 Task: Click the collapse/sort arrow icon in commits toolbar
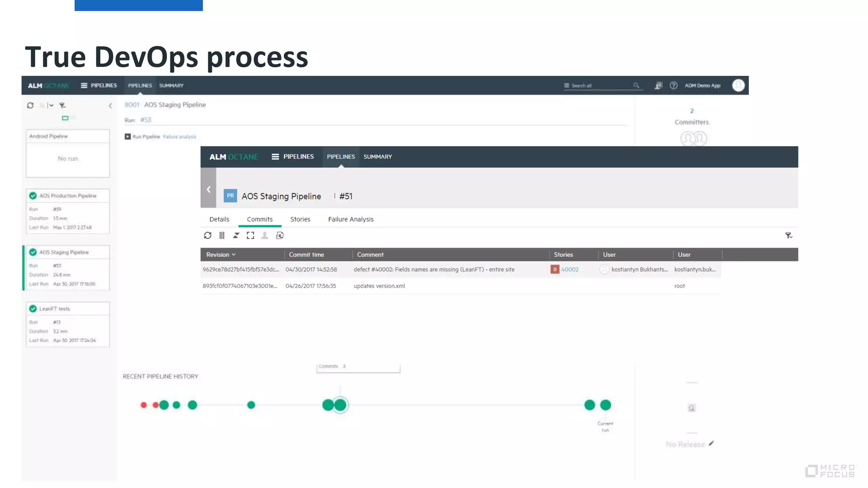pos(236,236)
